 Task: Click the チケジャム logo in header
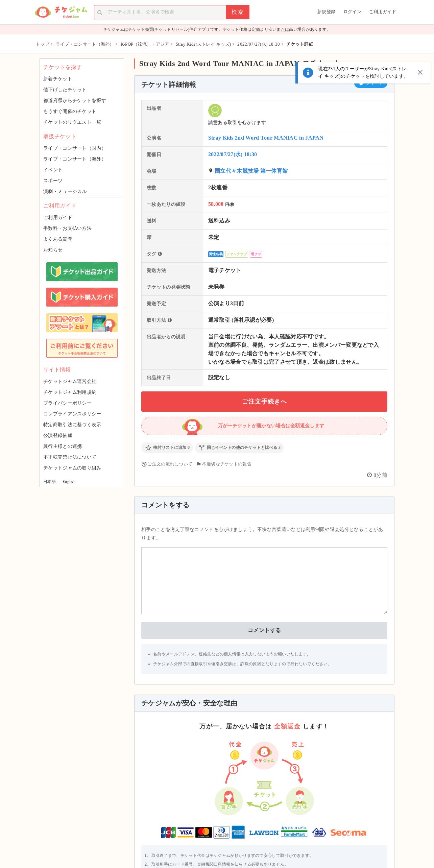coord(61,12)
